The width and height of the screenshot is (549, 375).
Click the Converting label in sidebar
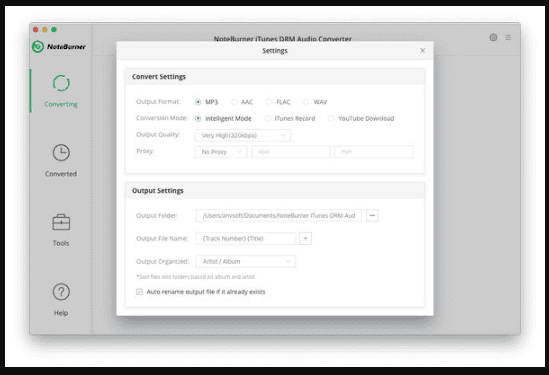coord(61,104)
